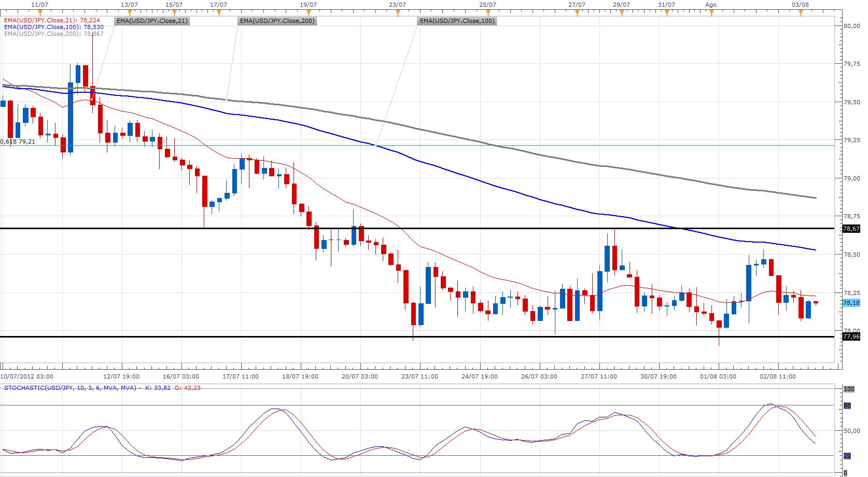Click the gray EMA(USD/JPY.Close,100) label box
Screen dimensions: 868x477
(x=457, y=21)
